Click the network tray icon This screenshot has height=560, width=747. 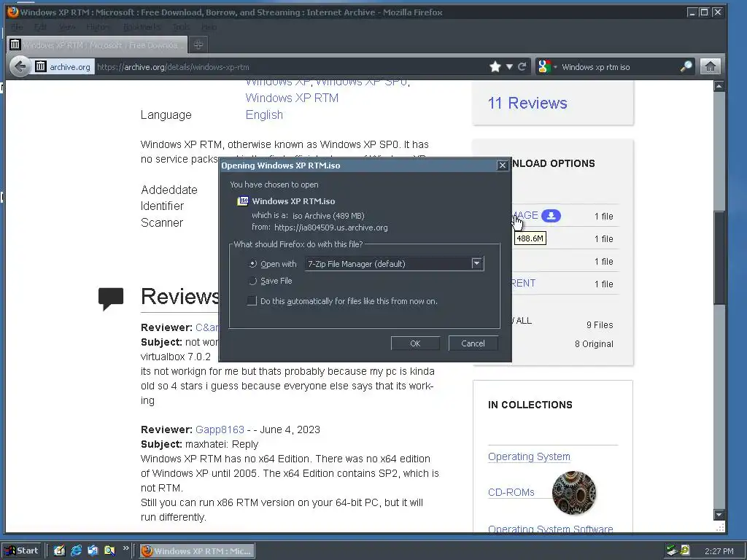click(672, 551)
